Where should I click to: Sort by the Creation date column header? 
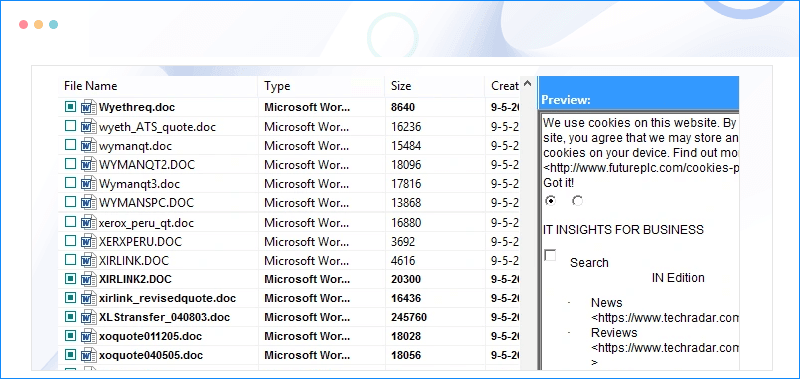tap(503, 86)
